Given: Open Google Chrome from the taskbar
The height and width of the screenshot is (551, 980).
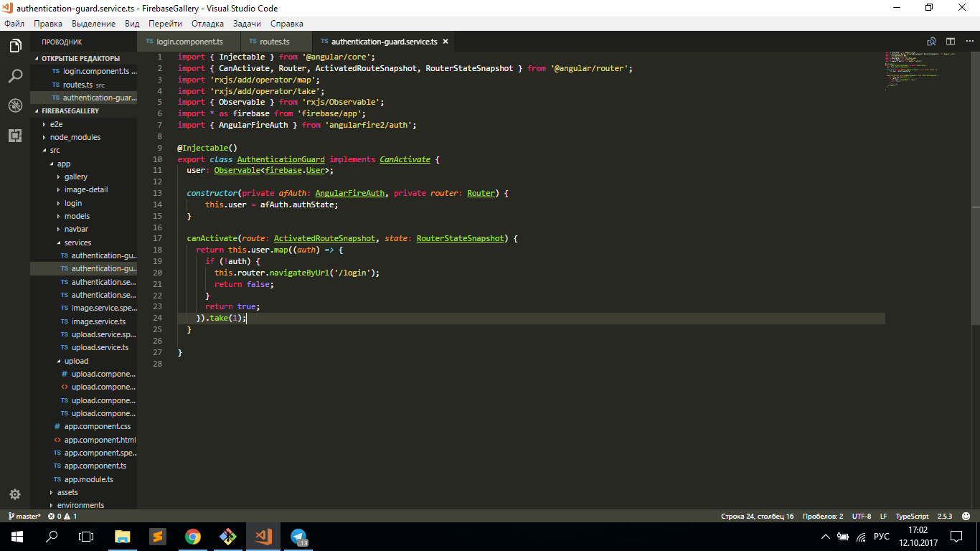Looking at the screenshot, I should 193,536.
